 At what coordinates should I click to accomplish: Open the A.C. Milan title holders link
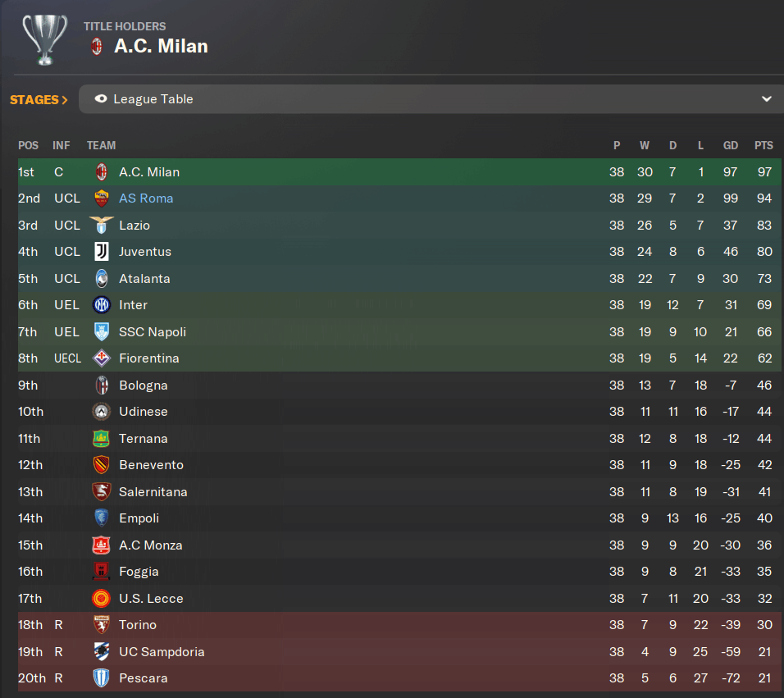161,47
